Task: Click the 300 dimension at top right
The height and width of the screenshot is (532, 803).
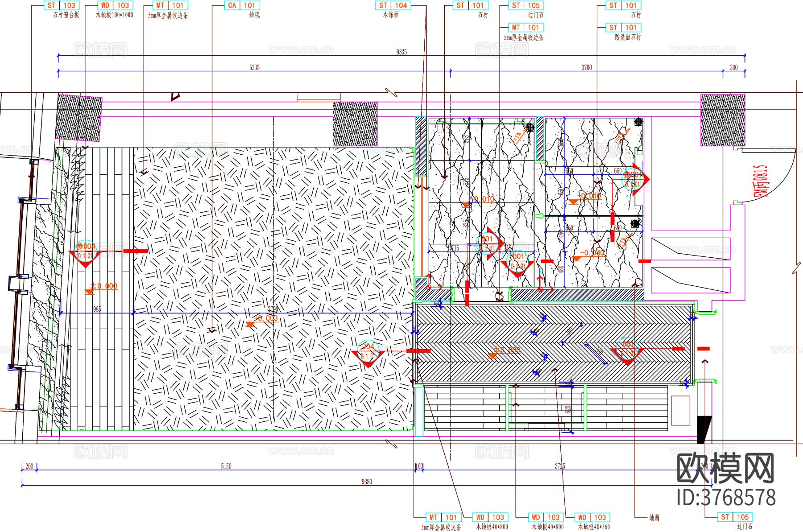Action: coord(734,67)
